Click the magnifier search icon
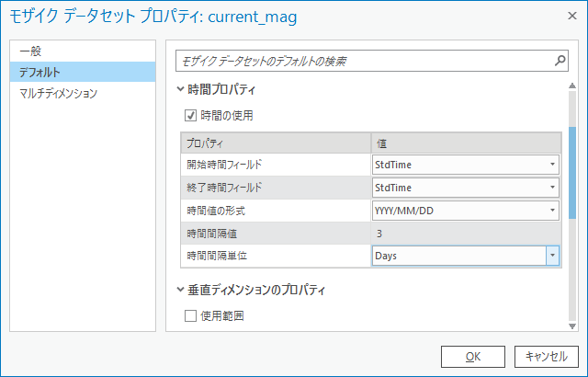 pyautogui.click(x=560, y=61)
